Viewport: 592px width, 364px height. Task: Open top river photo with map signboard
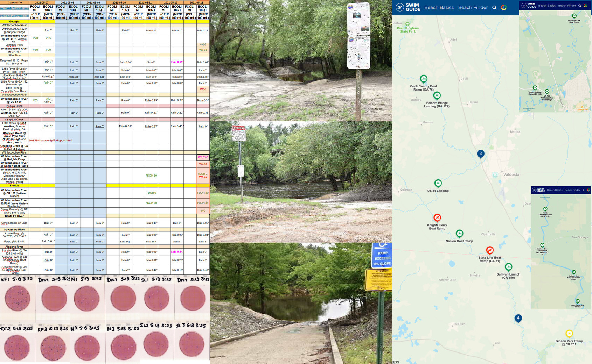[x=301, y=60]
